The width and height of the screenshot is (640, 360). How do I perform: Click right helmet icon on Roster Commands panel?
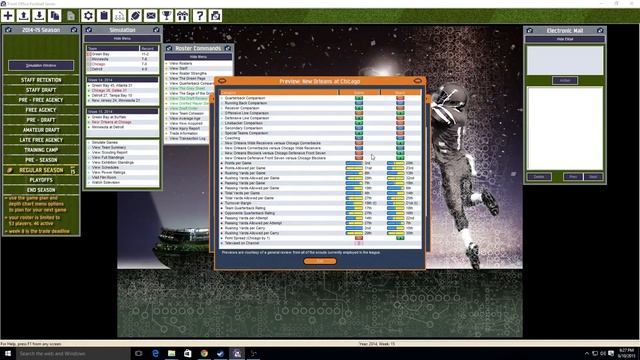(228, 48)
